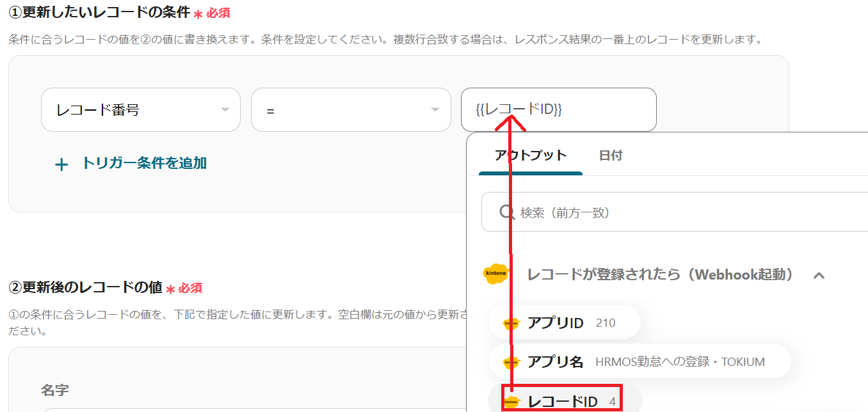Collapse the レコードが登録されたら section chevron
This screenshot has height=412, width=868.
[819, 276]
